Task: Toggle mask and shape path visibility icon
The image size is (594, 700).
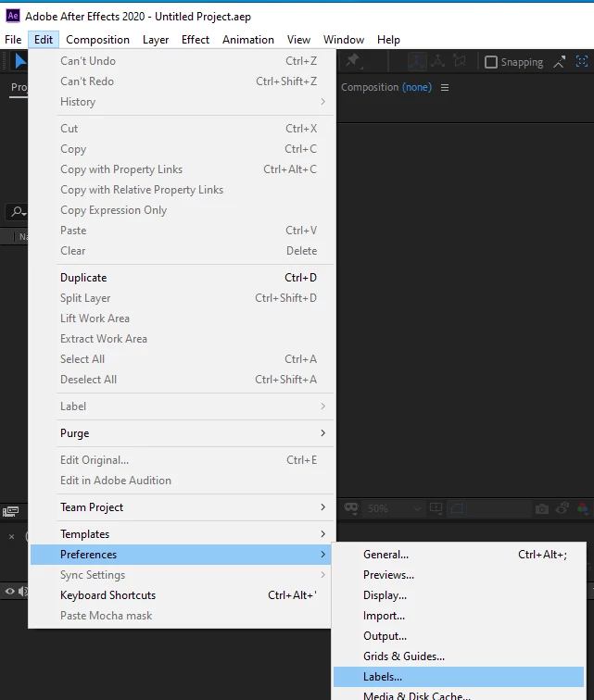Action: pyautogui.click(x=457, y=508)
